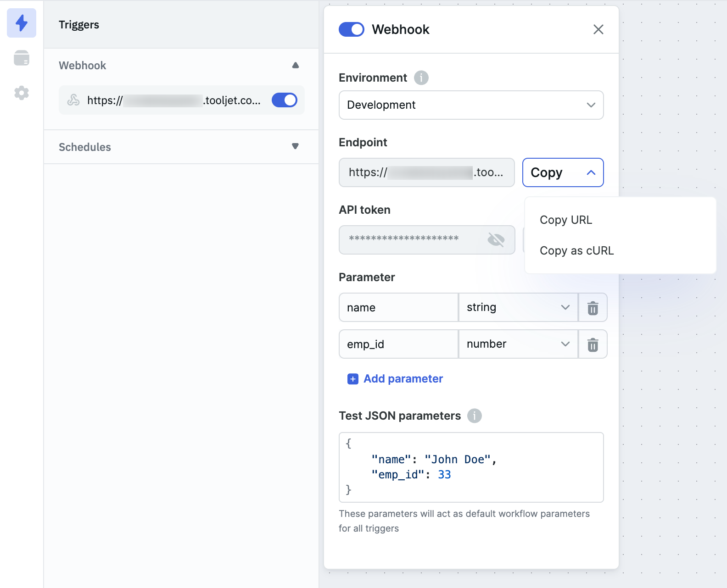The image size is (727, 588).
Task: Select Copy URL from the menu
Action: [566, 220]
